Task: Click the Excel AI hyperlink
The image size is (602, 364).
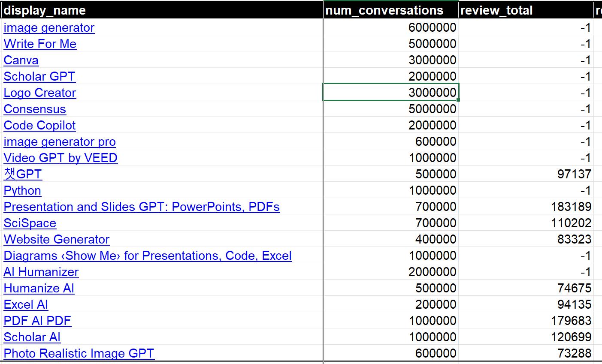Action: [26, 305]
